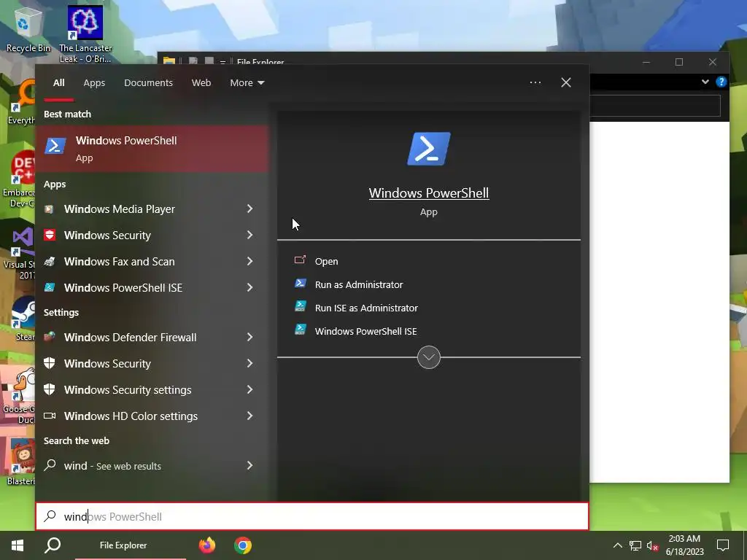The height and width of the screenshot is (560, 747).
Task: Click the large PowerShell icon in preview pane
Action: [x=429, y=149]
